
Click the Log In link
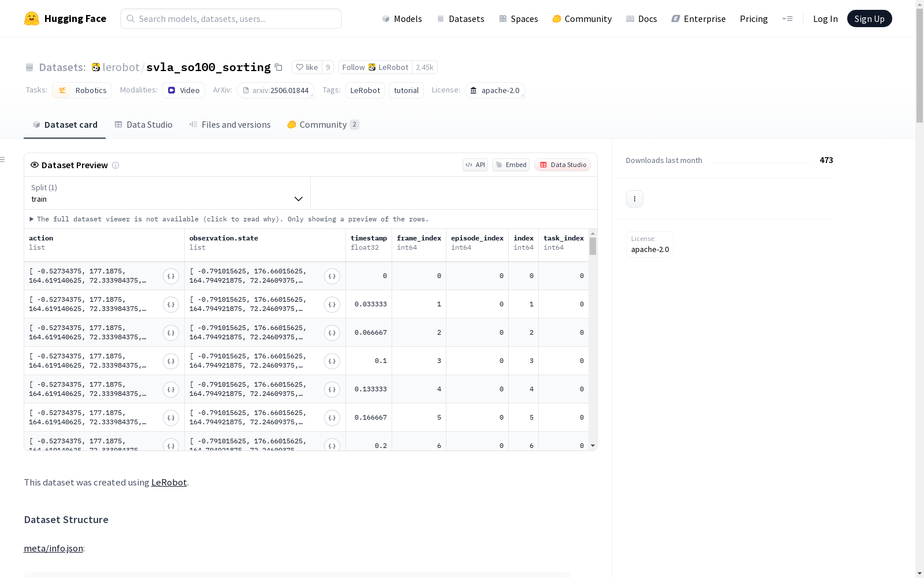click(825, 18)
